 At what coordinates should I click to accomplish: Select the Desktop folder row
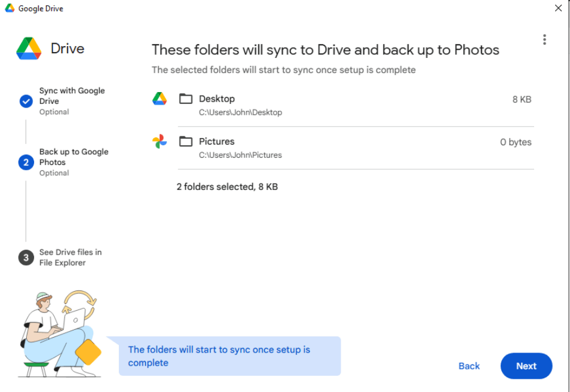[353, 105]
